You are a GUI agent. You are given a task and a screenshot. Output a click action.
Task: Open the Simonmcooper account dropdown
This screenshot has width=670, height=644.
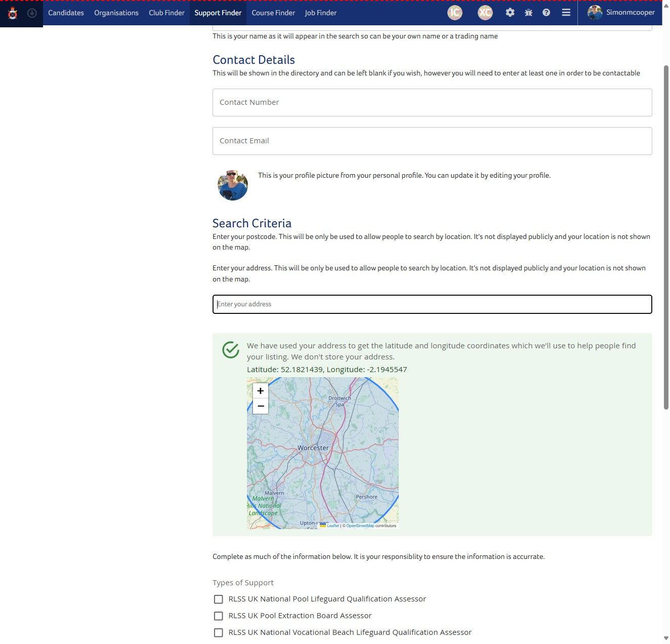[x=630, y=12]
